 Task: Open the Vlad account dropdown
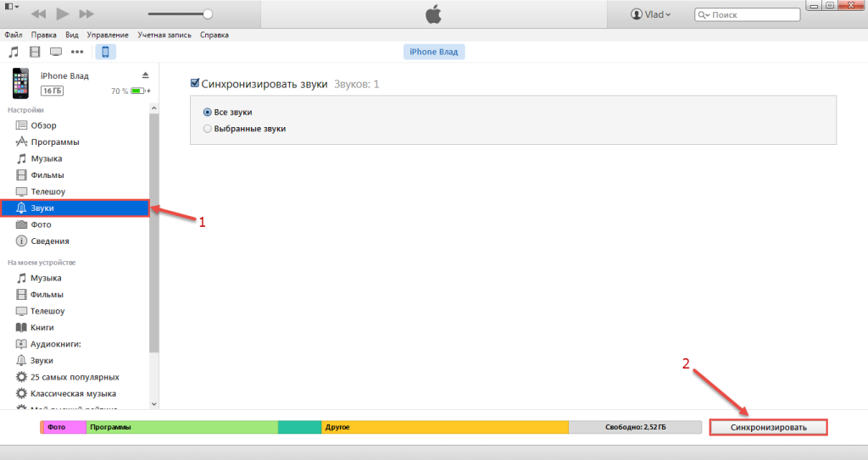click(650, 14)
